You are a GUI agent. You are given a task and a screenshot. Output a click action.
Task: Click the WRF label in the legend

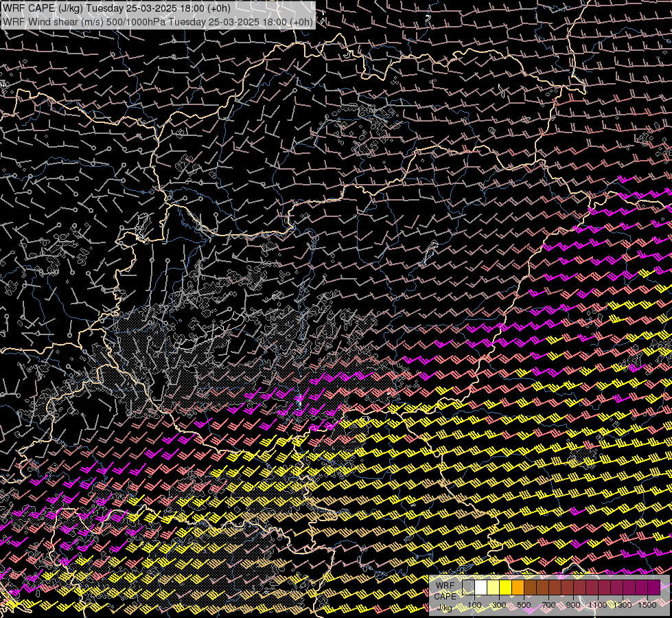[x=445, y=586]
